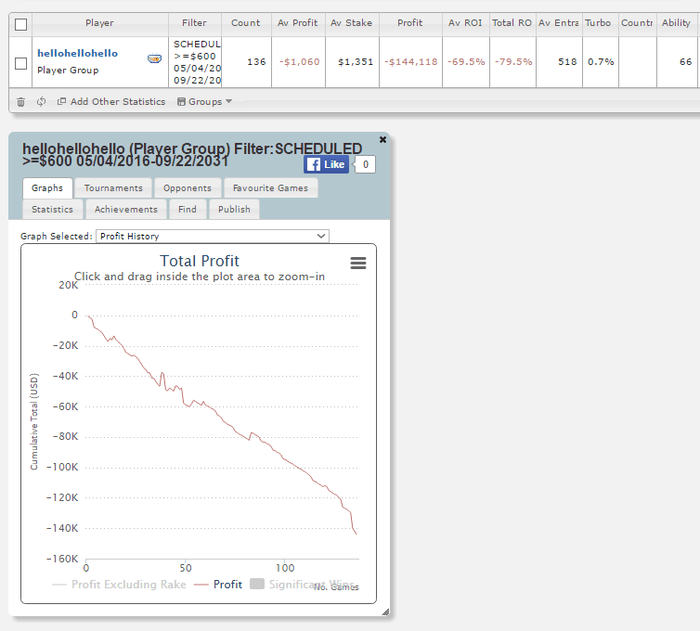700x631 pixels.
Task: Click the Ability value 66
Action: tap(686, 62)
